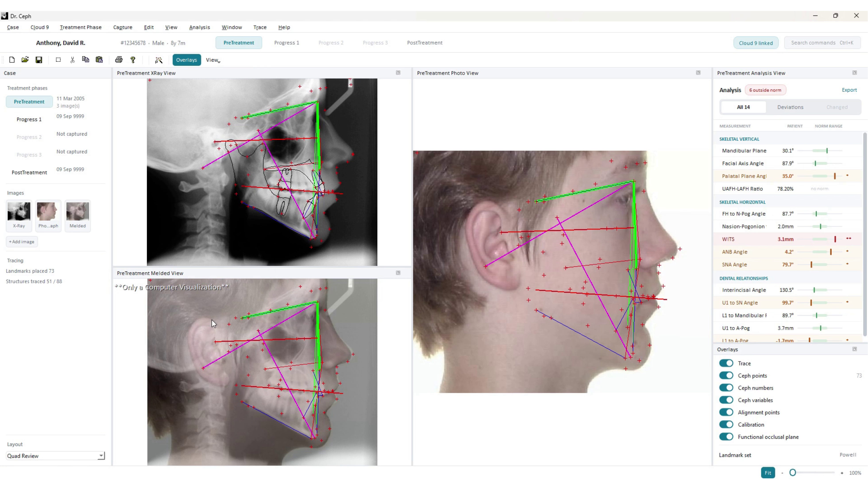Expand the View toolbar dropdown
Screen dimensions: 868x490
pyautogui.click(x=213, y=60)
